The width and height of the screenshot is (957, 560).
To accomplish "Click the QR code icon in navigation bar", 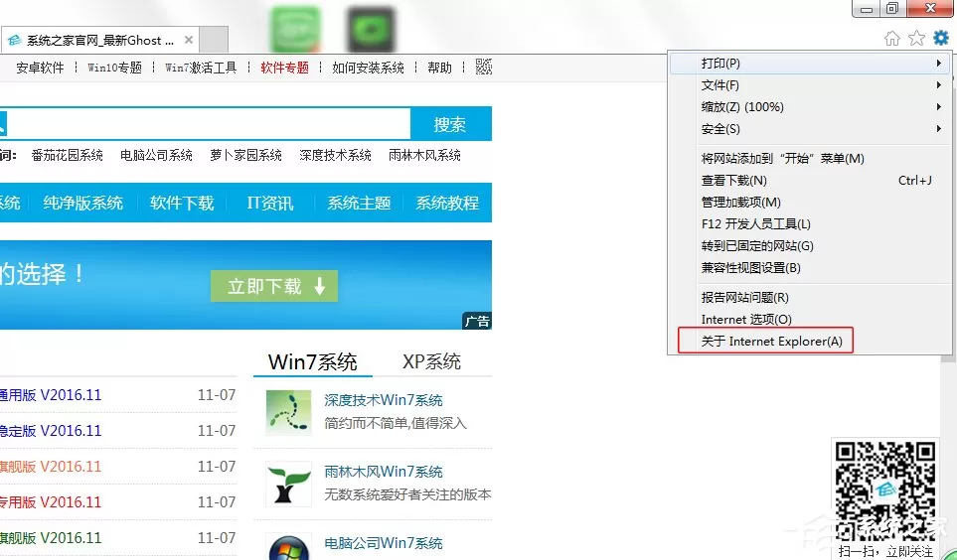I will tap(483, 68).
